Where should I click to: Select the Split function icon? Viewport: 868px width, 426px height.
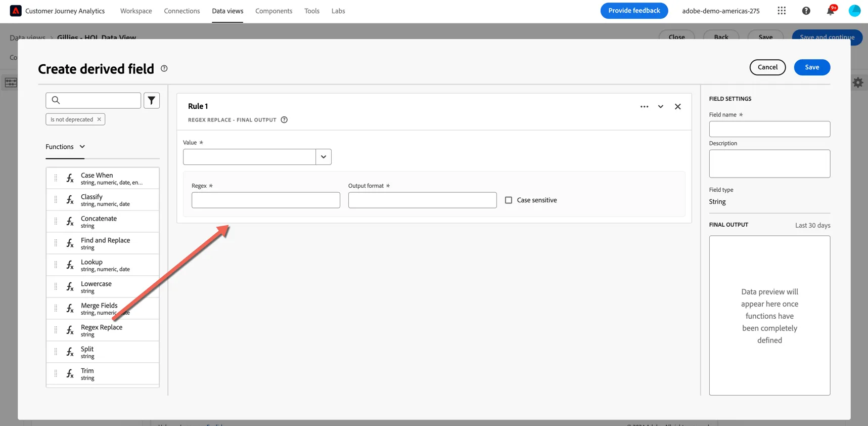pos(70,352)
